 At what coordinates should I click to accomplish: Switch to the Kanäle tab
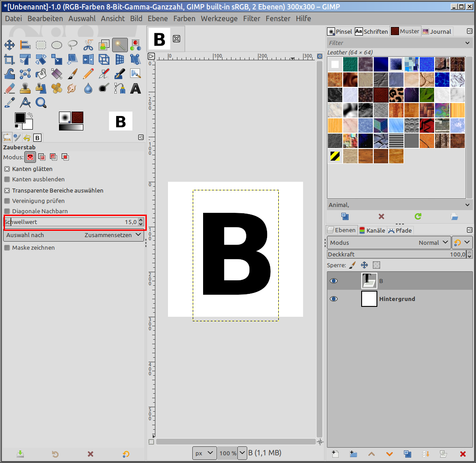tap(372, 230)
